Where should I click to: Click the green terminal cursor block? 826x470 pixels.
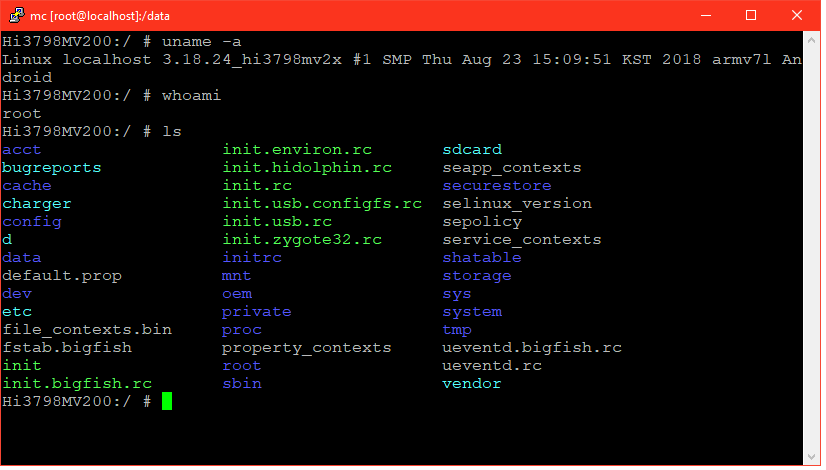pyautogui.click(x=168, y=403)
